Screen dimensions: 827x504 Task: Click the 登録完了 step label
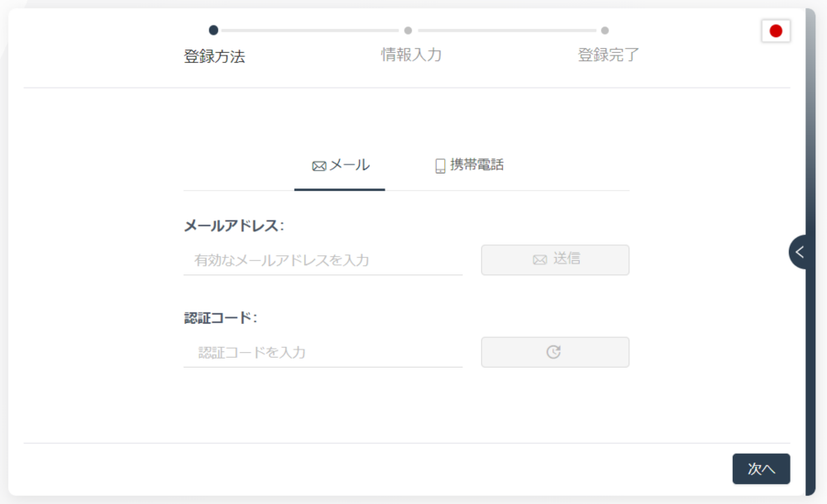(x=608, y=55)
